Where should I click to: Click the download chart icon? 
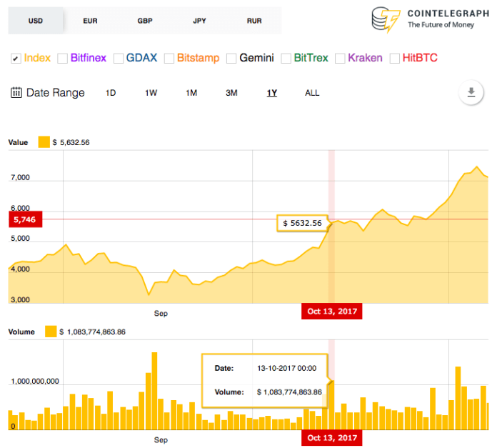471,93
